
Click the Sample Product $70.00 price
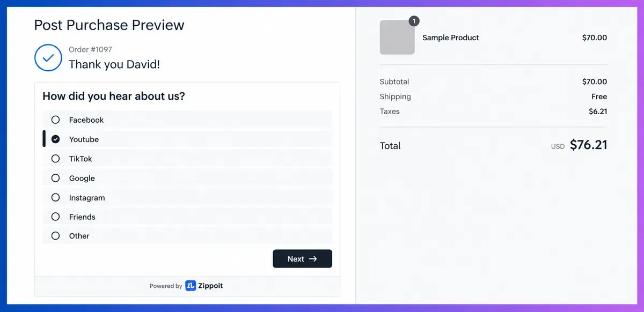pyautogui.click(x=595, y=38)
